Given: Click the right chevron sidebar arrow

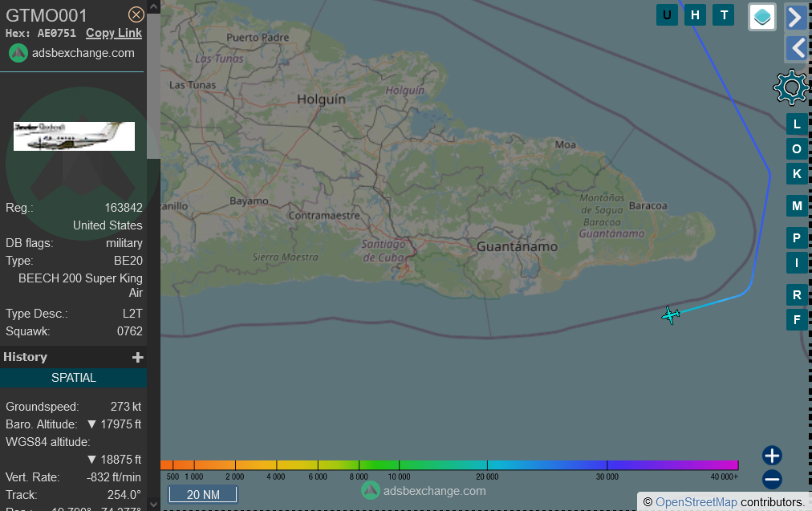Looking at the screenshot, I should (795, 17).
